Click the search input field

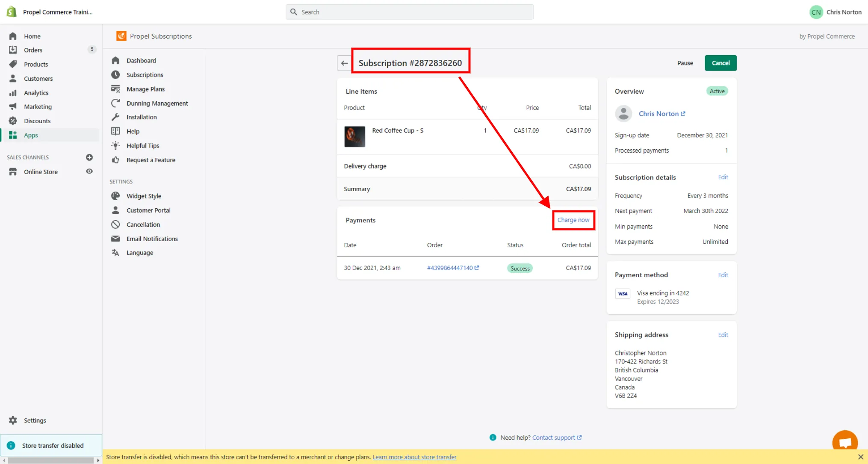(410, 12)
